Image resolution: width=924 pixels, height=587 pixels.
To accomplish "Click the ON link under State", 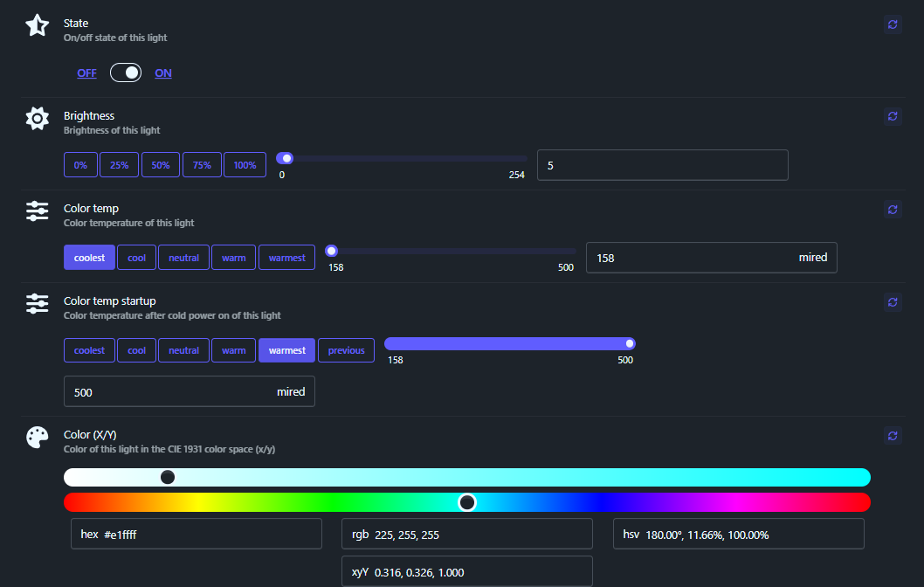I will coord(163,73).
